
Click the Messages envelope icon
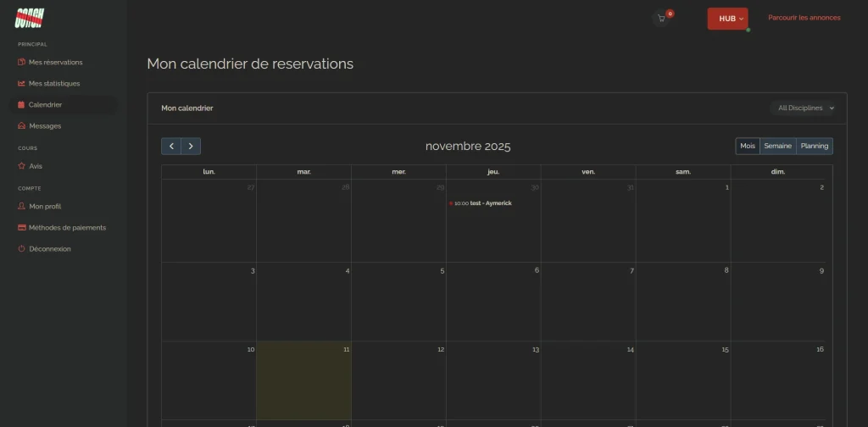coord(21,125)
